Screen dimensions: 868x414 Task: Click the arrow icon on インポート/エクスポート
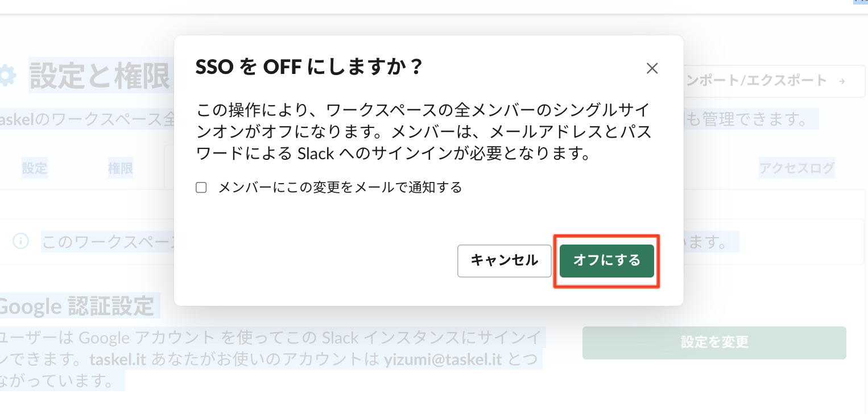click(842, 81)
